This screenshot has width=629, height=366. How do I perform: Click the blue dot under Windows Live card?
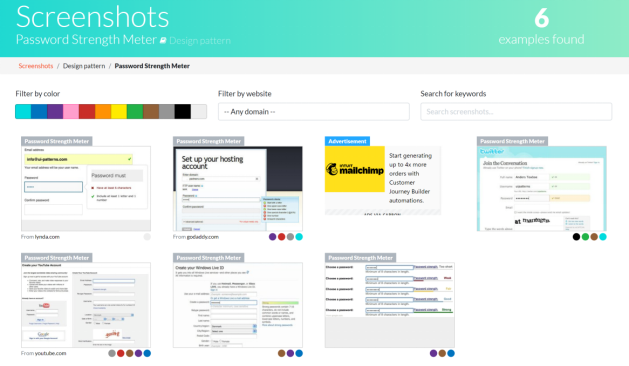click(x=299, y=353)
